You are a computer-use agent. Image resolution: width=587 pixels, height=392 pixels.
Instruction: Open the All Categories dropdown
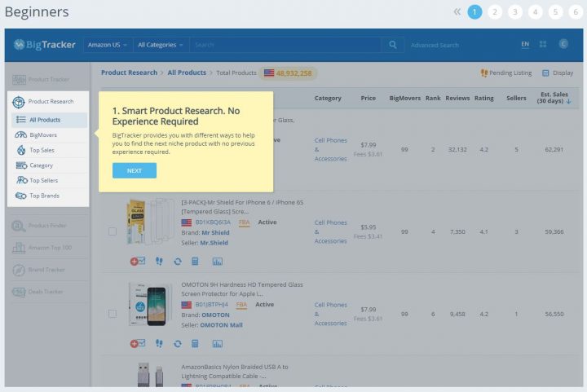[161, 45]
